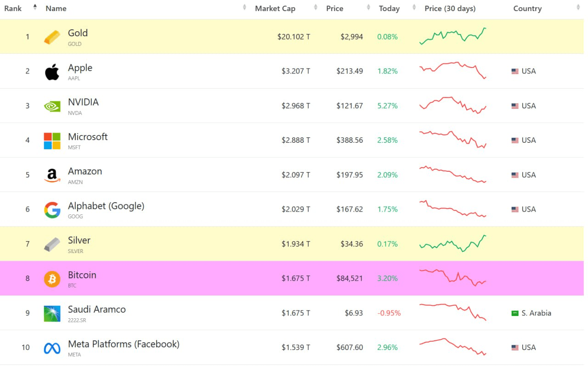Sort by Market Cap column header
588x366 pixels.
point(275,8)
